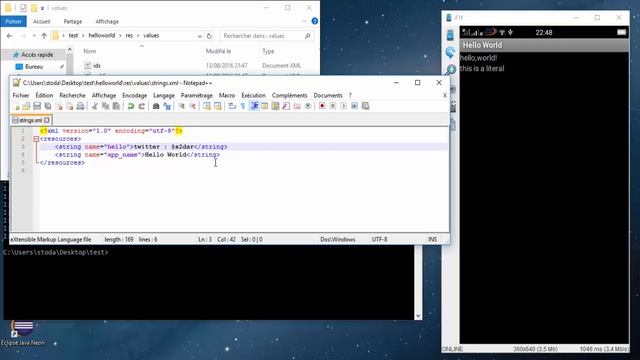The height and width of the screenshot is (360, 640).
Task: Open Partage tab in Explorer ribbon
Action: pos(73,21)
